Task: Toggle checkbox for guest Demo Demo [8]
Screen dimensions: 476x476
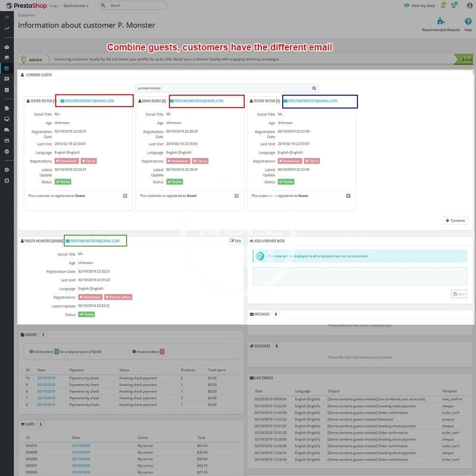Action: tap(237, 196)
